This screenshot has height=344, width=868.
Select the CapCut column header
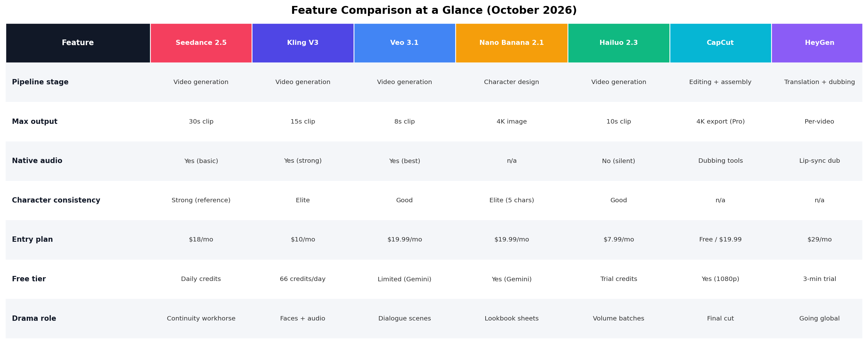pyautogui.click(x=721, y=43)
